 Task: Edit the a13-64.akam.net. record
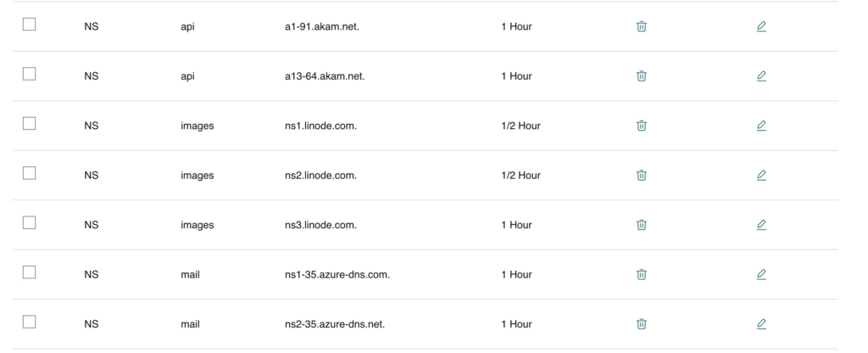click(761, 76)
